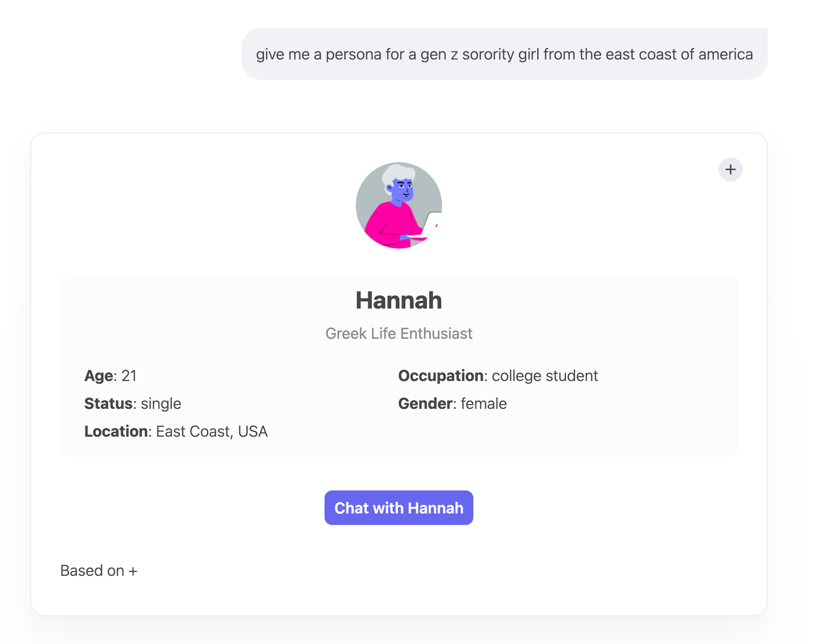The width and height of the screenshot is (819, 644).
Task: Click the status value 'single'
Action: tap(161, 404)
